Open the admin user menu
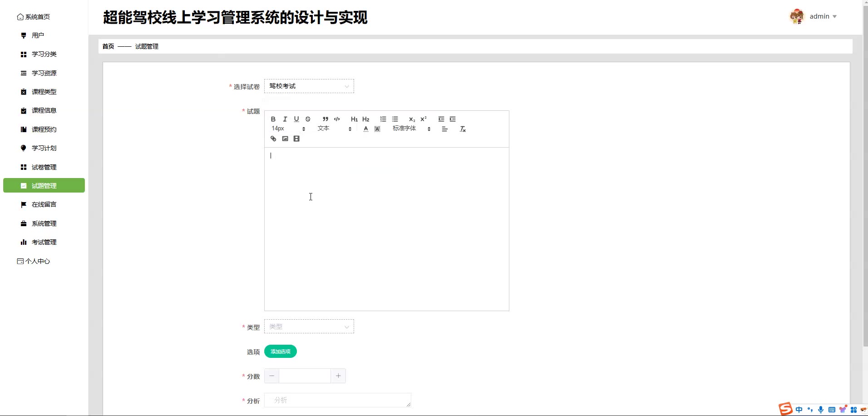The image size is (868, 416). (823, 16)
